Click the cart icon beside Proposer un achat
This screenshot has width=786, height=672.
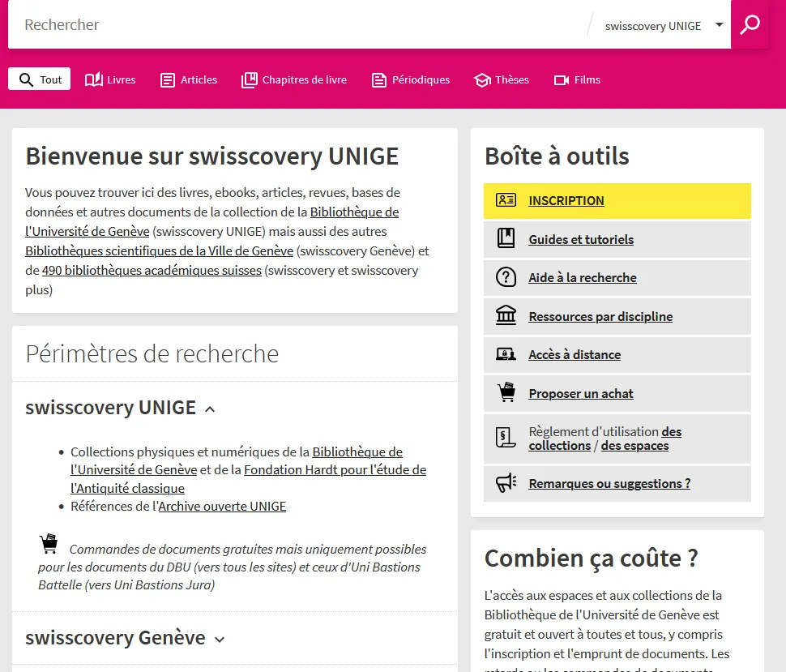(506, 392)
